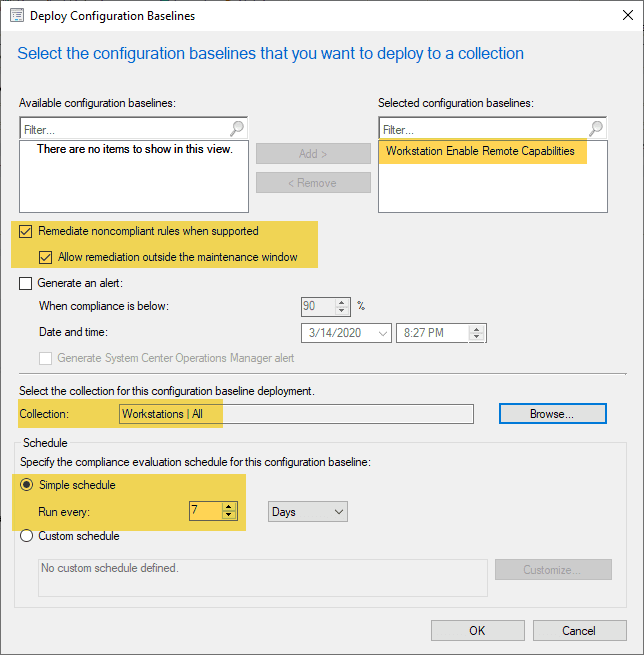Click the Browse button for collection
Image resolution: width=644 pixels, height=655 pixels.
click(552, 413)
